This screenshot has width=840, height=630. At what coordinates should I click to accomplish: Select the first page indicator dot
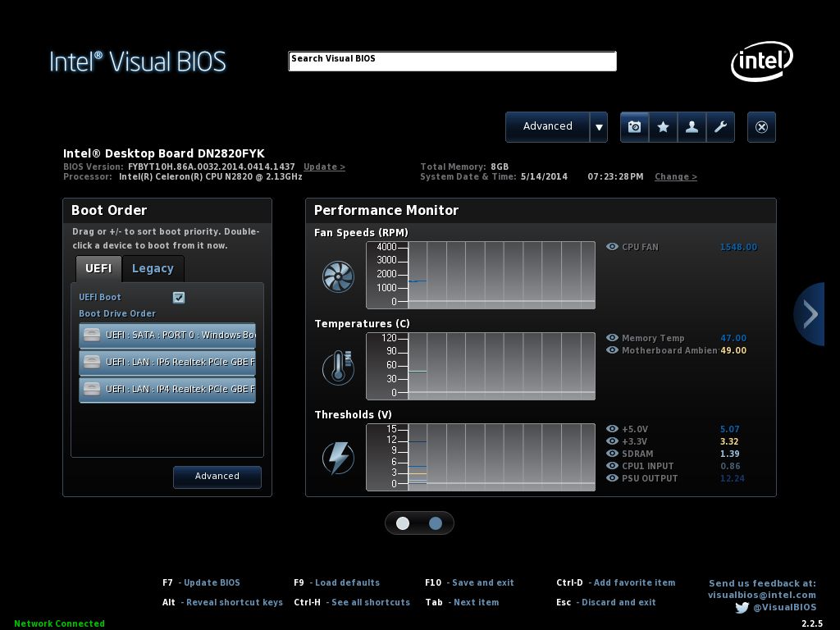pos(403,523)
